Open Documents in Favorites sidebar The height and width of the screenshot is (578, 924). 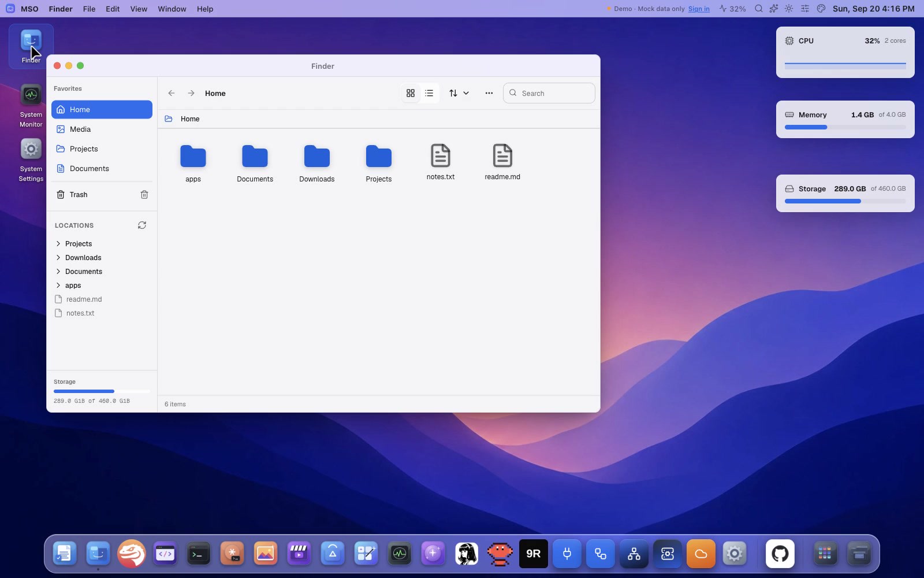coord(102,169)
